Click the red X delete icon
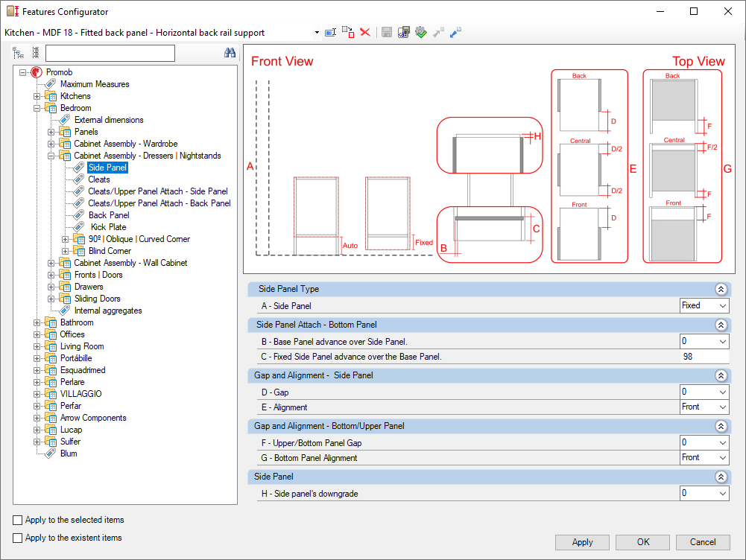Viewport: 746px width, 560px height. pos(365,32)
